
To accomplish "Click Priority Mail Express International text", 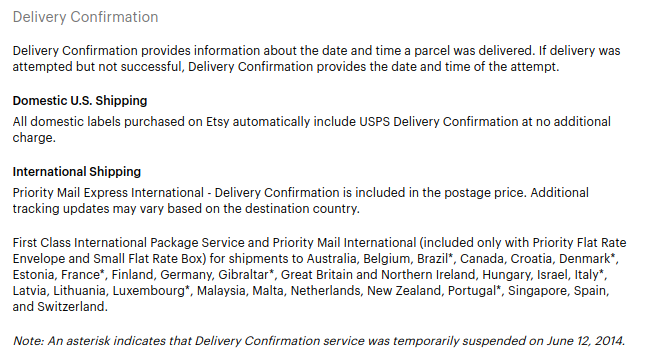I will [108, 193].
